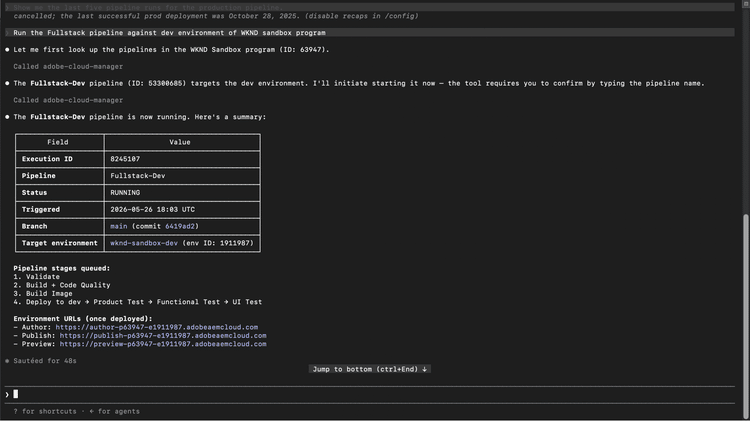Click the '? for shortcuts' hint
Image resolution: width=750 pixels, height=421 pixels.
[45, 411]
